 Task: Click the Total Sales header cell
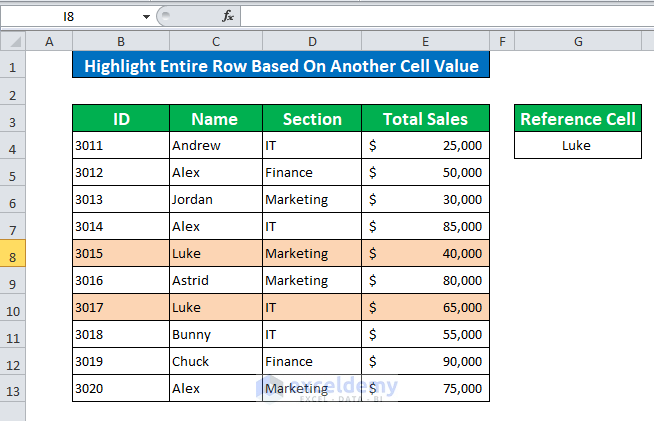pos(425,119)
